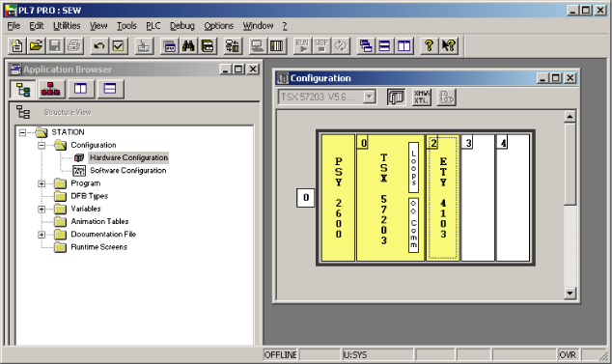Open the Debug menu
The image size is (612, 364).
[x=181, y=26]
